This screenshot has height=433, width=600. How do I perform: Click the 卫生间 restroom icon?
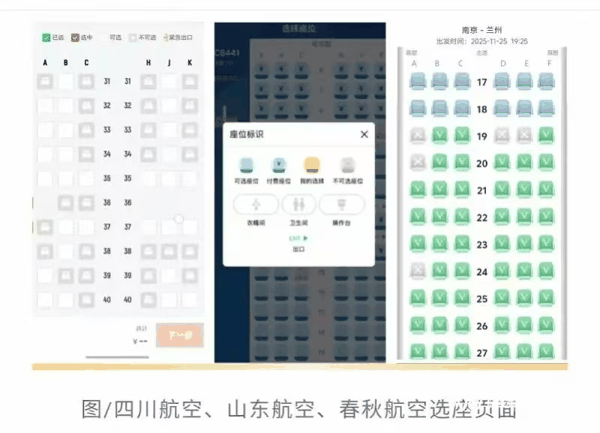[298, 205]
